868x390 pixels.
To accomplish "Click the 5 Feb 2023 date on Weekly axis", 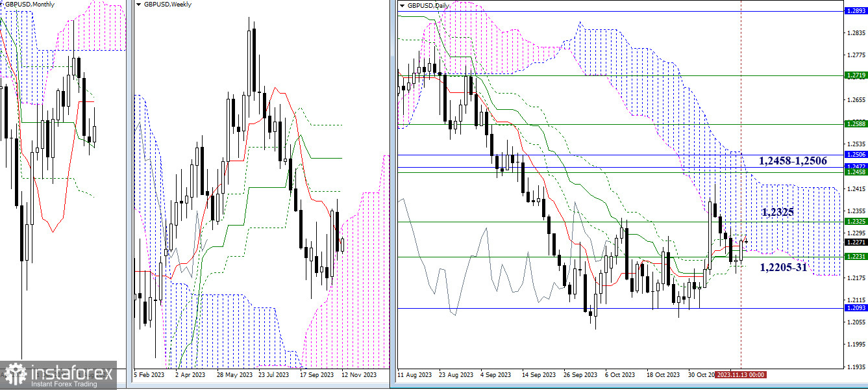I will (149, 375).
